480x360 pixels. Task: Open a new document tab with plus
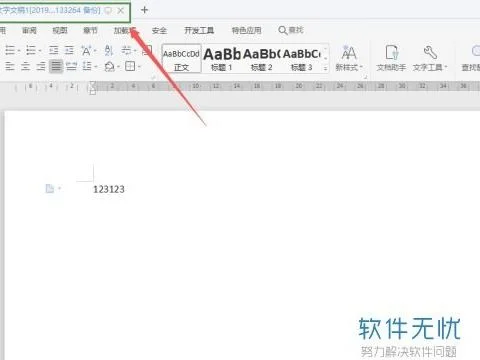point(144,10)
